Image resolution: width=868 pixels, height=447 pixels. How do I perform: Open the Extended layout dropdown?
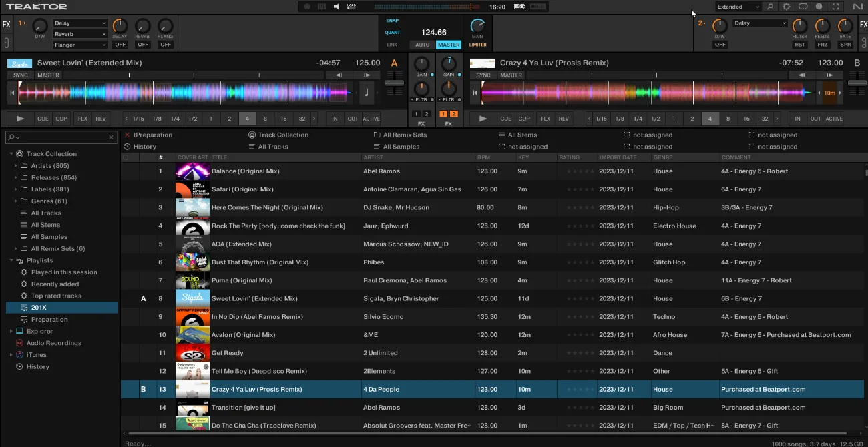pyautogui.click(x=738, y=7)
